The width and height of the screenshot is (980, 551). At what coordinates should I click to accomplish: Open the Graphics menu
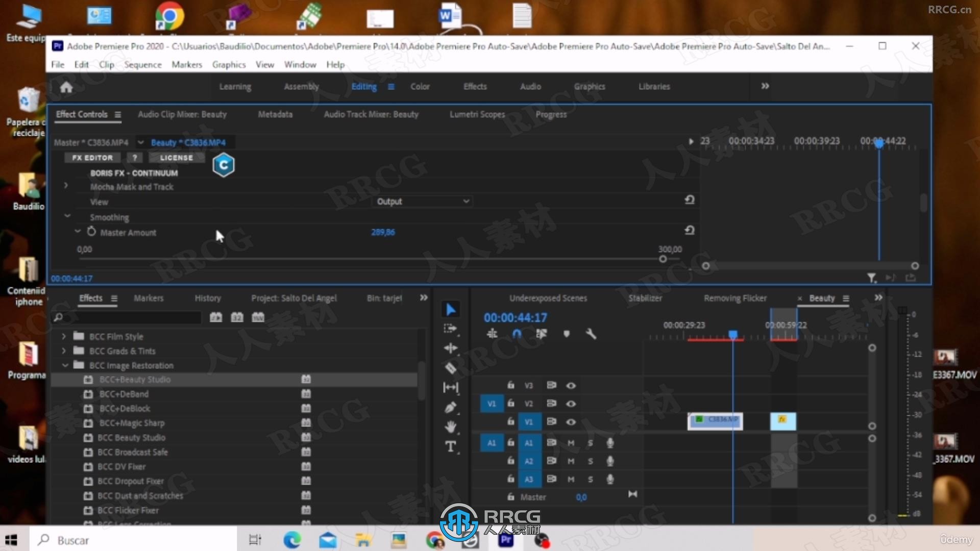[x=229, y=65]
